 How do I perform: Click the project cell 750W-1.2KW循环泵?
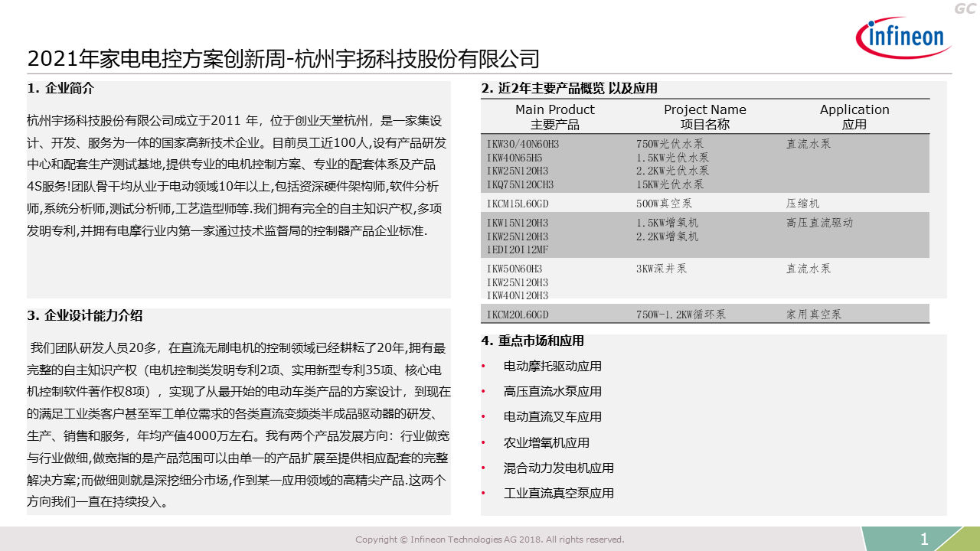(x=681, y=315)
